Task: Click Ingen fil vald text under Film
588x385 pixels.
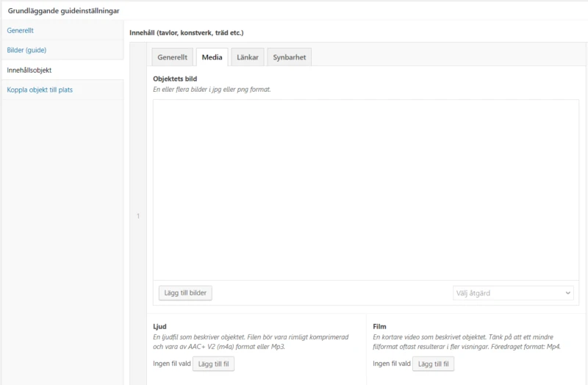Action: click(x=392, y=364)
